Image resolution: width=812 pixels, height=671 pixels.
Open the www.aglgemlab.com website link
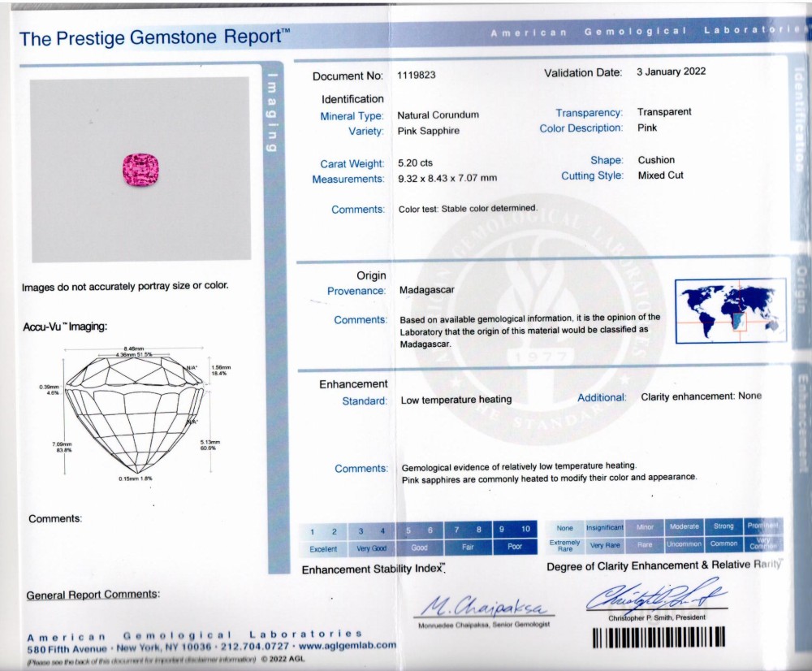tap(345, 645)
